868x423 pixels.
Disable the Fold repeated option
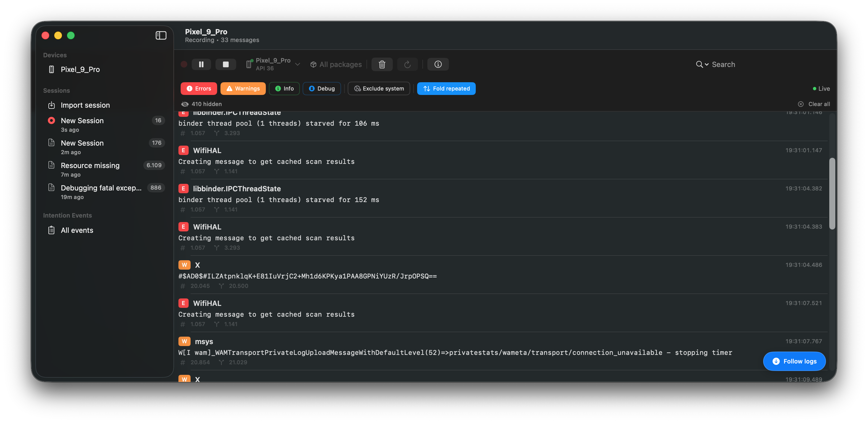point(446,88)
